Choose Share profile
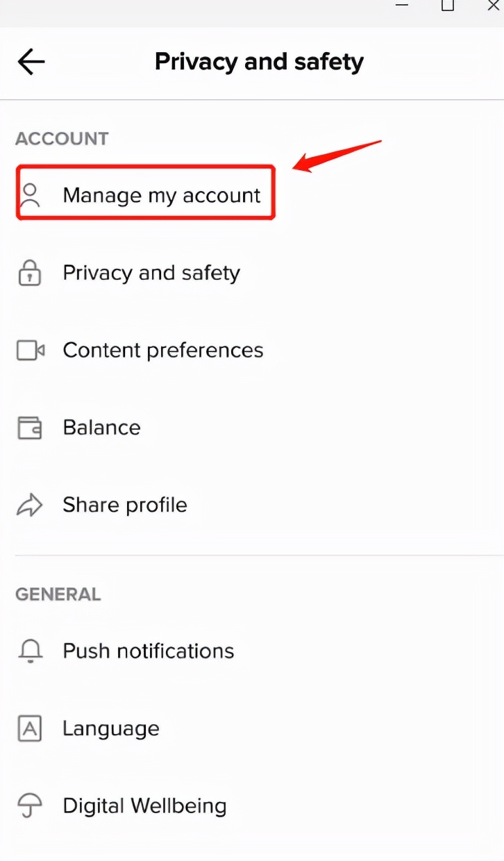The width and height of the screenshot is (504, 861). click(x=125, y=505)
